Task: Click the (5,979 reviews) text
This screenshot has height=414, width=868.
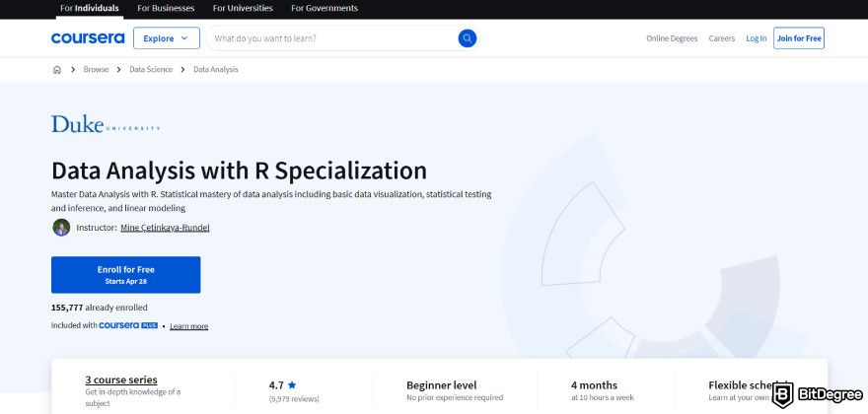Action: coord(294,398)
